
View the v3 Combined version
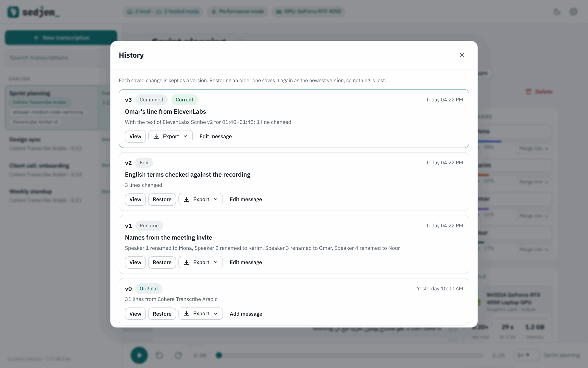pos(135,136)
